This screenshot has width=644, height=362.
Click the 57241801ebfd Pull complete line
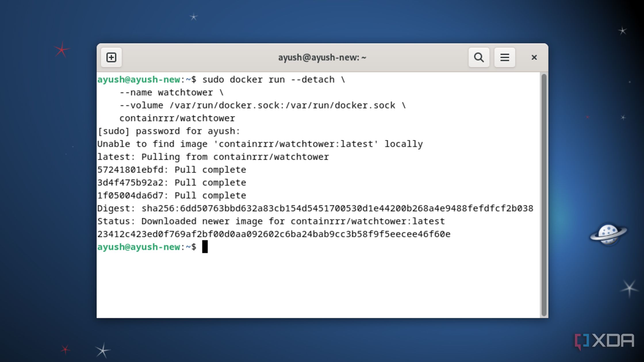(x=172, y=170)
